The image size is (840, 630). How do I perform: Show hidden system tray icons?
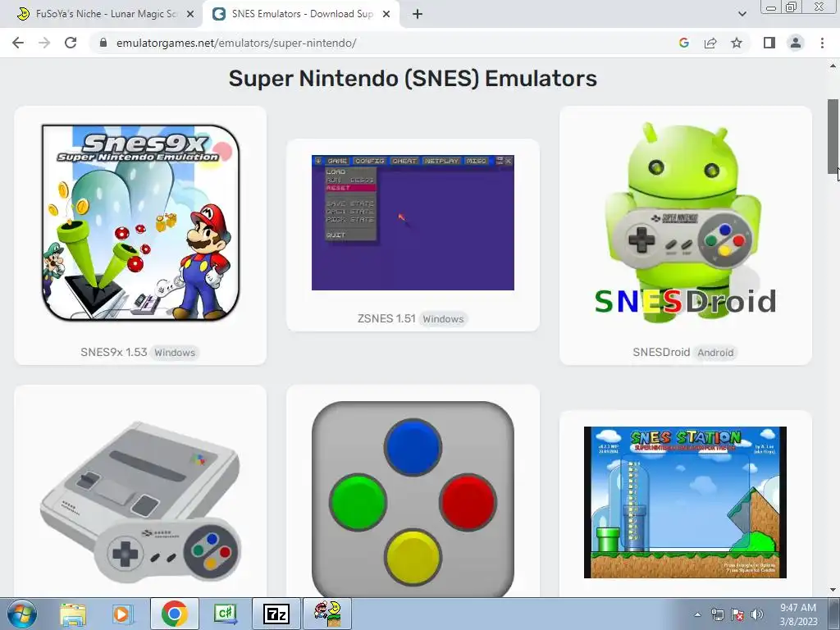pyautogui.click(x=697, y=614)
